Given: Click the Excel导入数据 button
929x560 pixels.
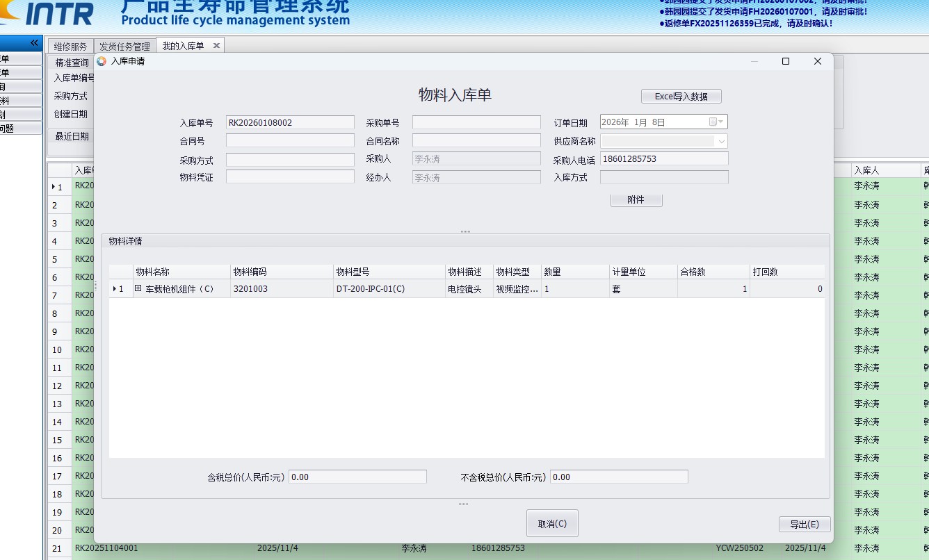Looking at the screenshot, I should (x=681, y=97).
